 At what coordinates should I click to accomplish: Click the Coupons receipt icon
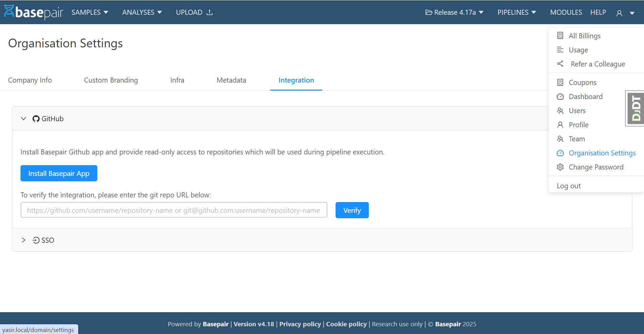(x=560, y=83)
